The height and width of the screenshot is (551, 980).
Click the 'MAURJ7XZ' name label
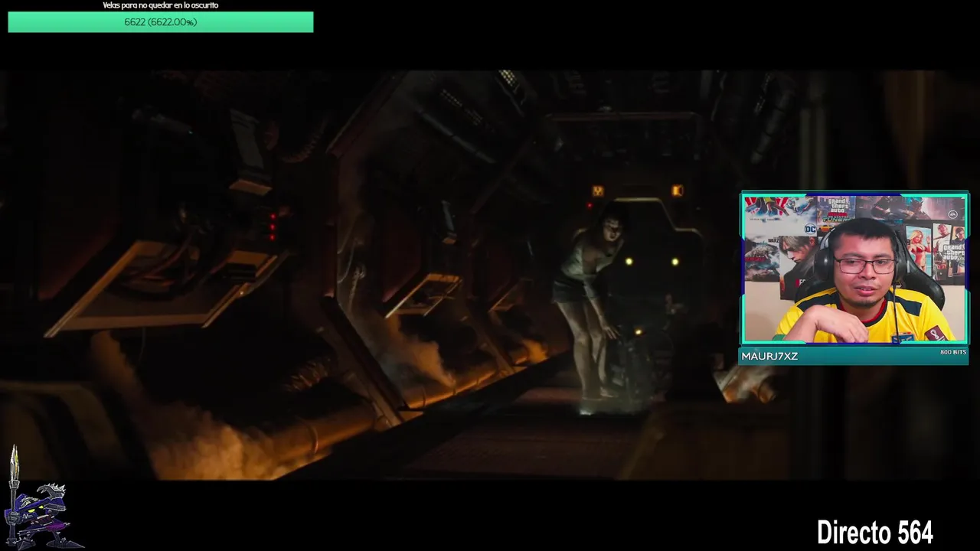(x=769, y=356)
